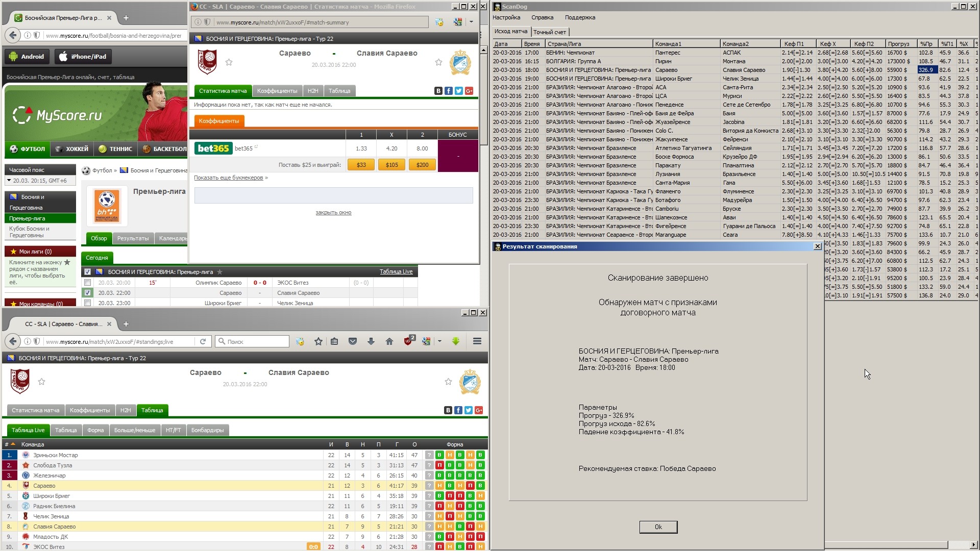Share via Twitter icon in bottom match page
The height and width of the screenshot is (551, 980).
point(469,410)
